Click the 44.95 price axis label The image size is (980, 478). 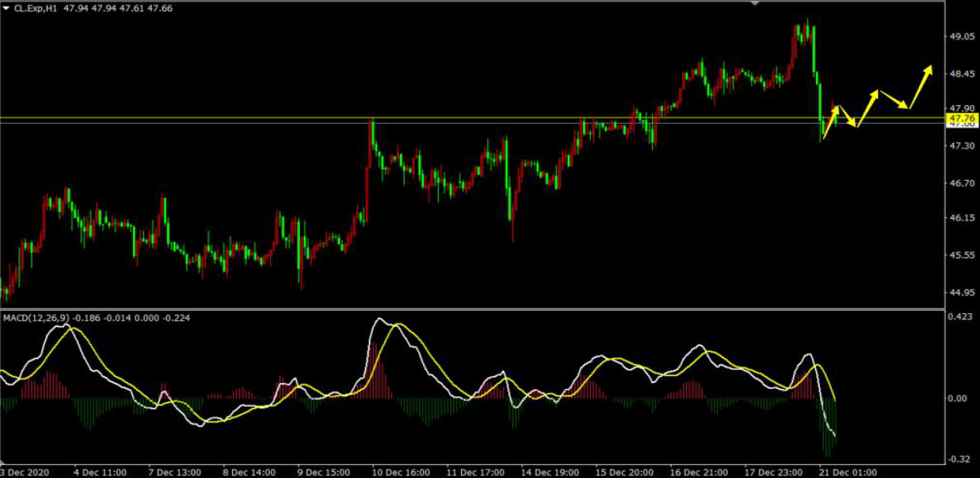click(961, 292)
